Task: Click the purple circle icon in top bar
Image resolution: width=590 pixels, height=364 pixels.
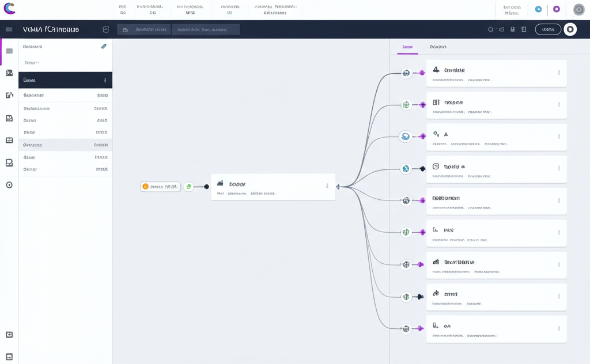Action: [x=556, y=9]
